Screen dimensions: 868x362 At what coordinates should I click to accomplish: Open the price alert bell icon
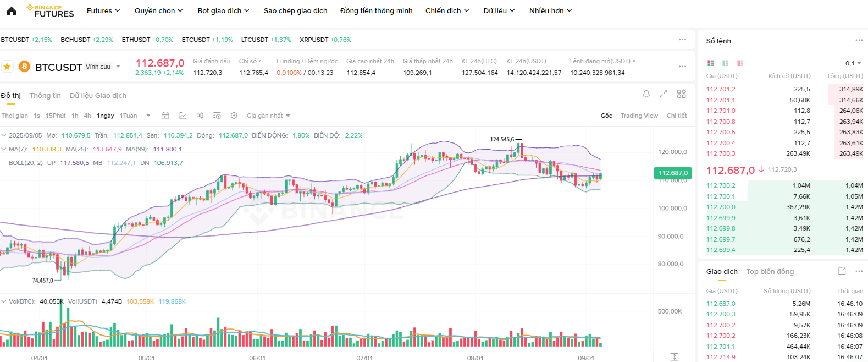(x=646, y=94)
